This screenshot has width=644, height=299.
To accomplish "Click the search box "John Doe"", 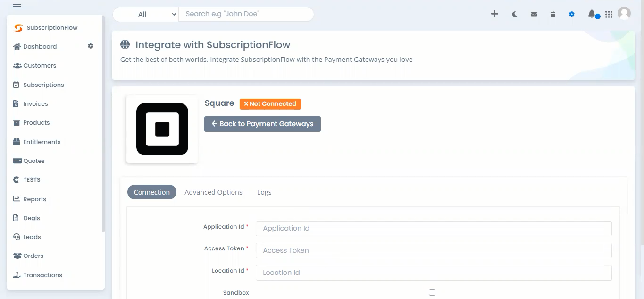I will (246, 14).
